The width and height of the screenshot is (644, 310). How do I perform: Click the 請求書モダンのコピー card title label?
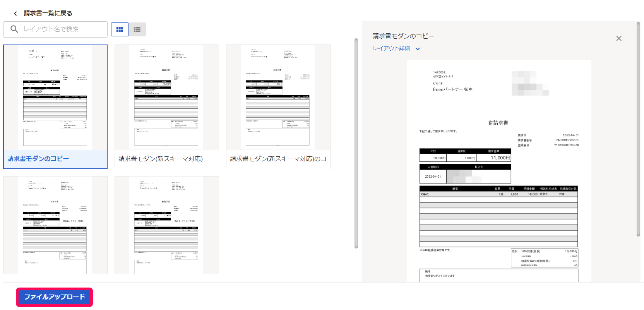pyautogui.click(x=38, y=159)
